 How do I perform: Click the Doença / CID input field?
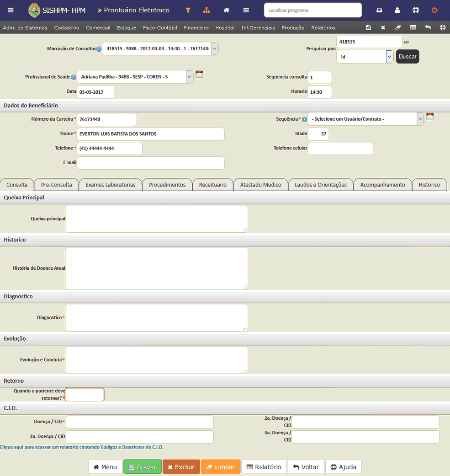[x=139, y=422]
